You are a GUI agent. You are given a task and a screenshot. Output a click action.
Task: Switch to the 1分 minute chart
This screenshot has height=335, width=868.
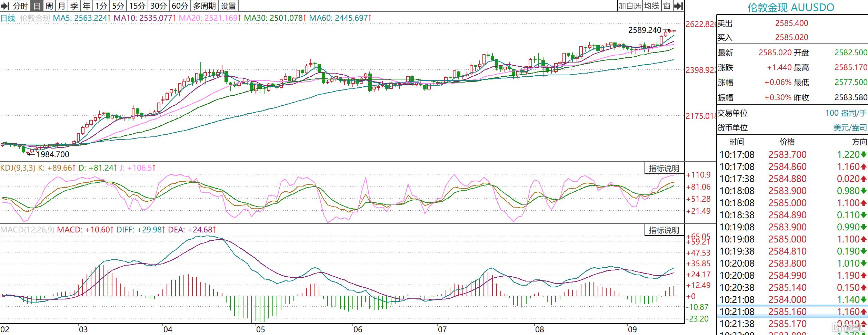[x=101, y=6]
